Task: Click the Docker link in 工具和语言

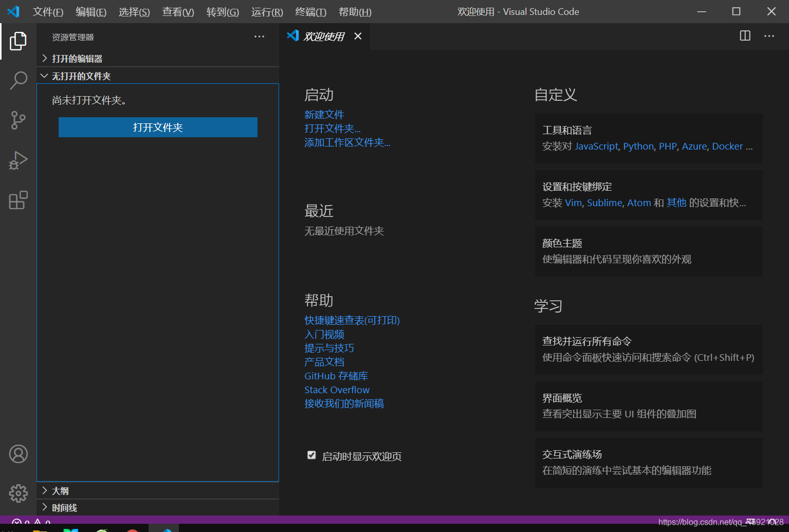Action: pyautogui.click(x=727, y=146)
